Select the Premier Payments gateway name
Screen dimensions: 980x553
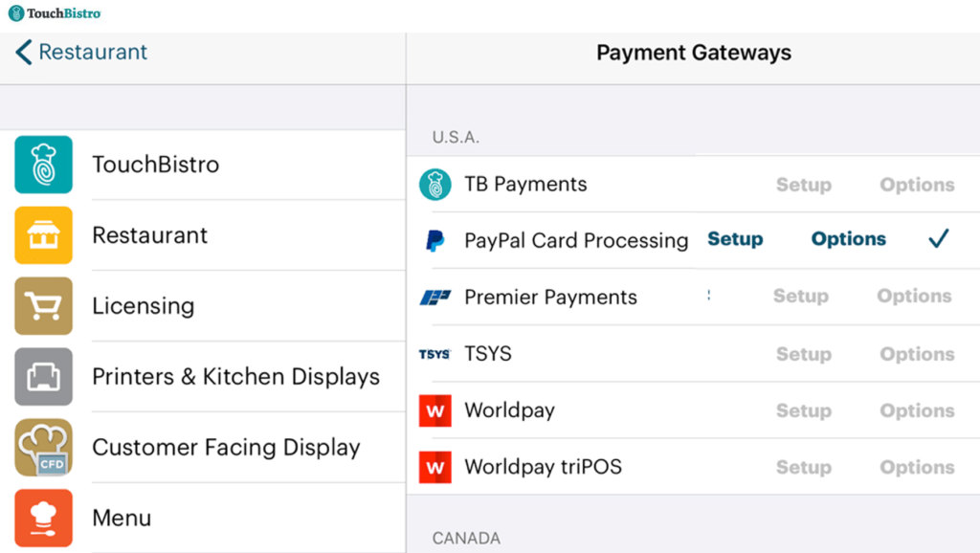(550, 297)
